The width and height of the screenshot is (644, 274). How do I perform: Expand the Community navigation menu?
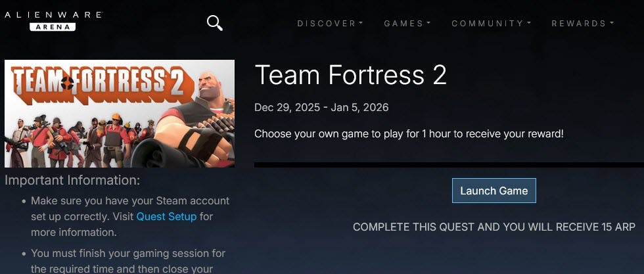(x=491, y=24)
